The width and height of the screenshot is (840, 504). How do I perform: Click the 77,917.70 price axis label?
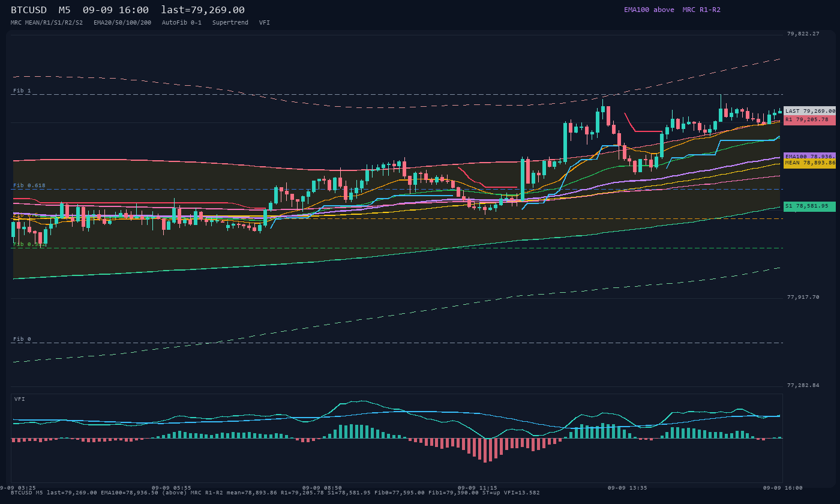(803, 297)
